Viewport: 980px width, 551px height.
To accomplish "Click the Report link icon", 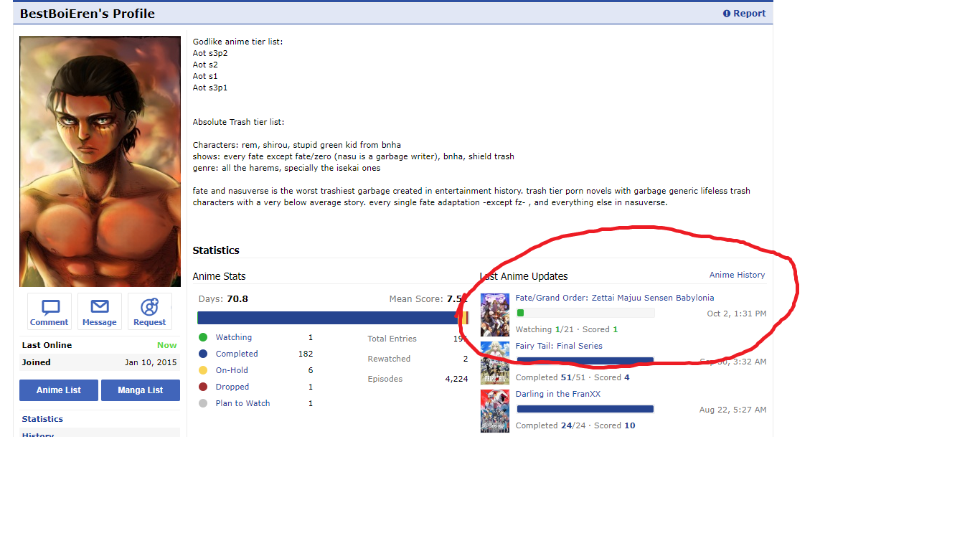I will [726, 14].
